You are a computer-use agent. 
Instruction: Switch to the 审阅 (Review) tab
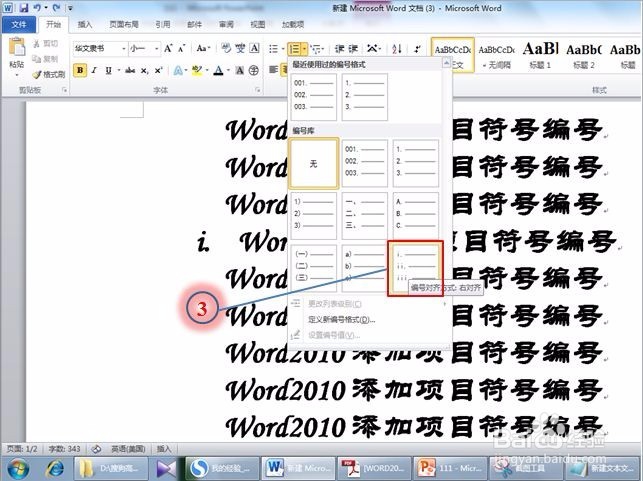(226, 25)
